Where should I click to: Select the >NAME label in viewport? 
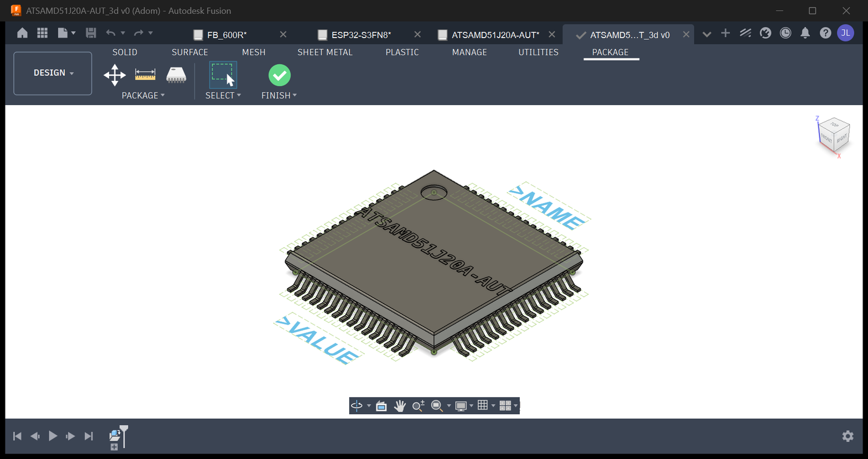point(547,207)
